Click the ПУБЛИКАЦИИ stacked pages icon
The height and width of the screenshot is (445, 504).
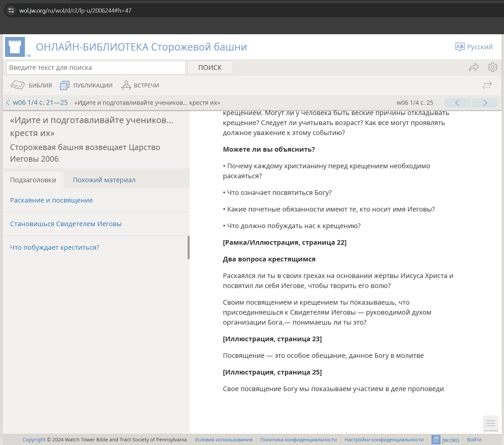point(65,85)
